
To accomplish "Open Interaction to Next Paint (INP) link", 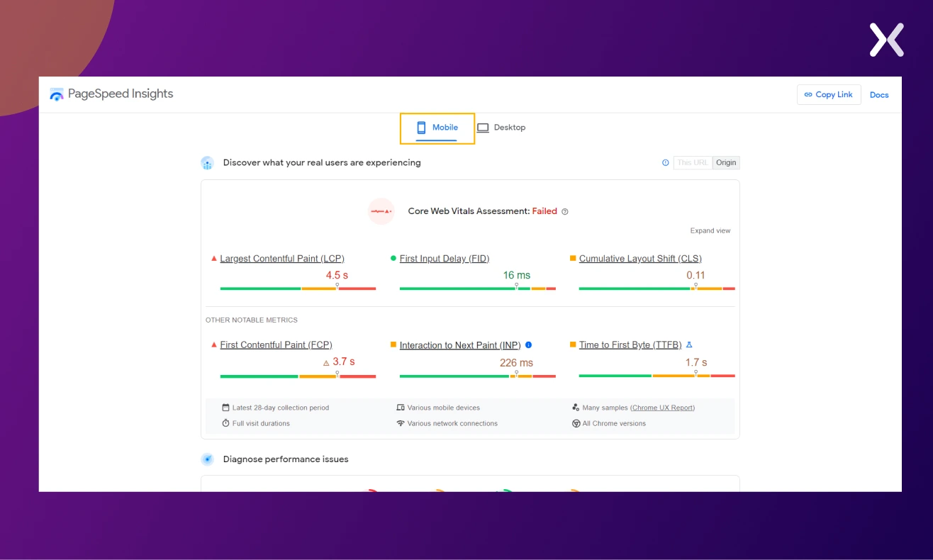I will [460, 345].
